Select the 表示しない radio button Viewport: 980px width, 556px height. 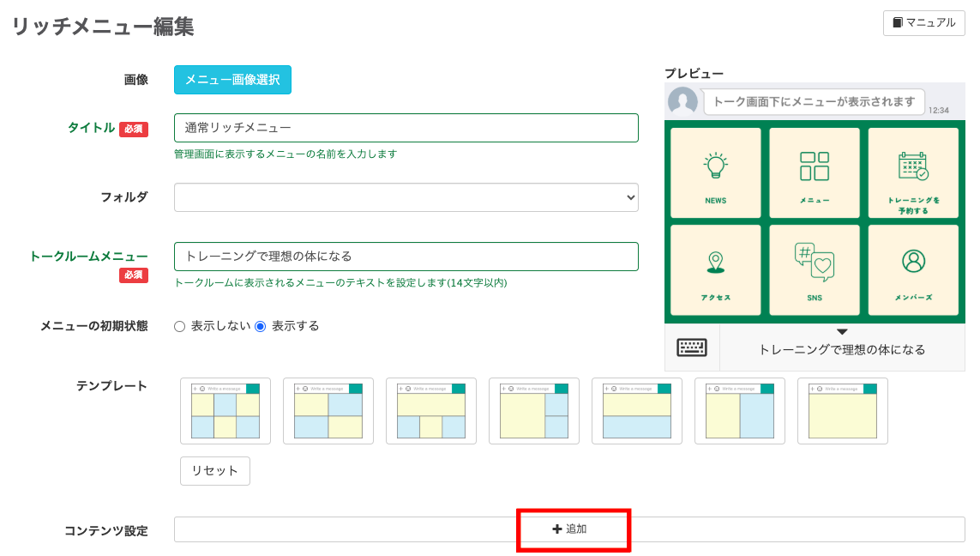coord(179,326)
